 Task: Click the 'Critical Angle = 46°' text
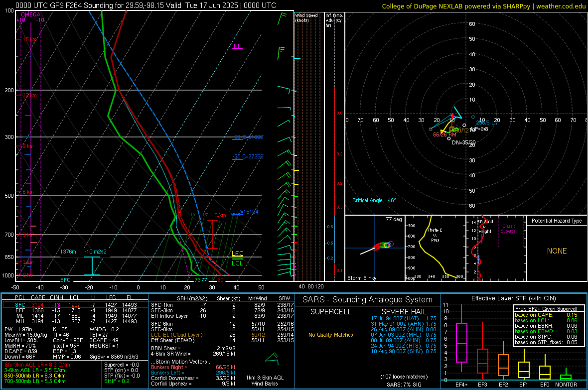[x=374, y=200]
